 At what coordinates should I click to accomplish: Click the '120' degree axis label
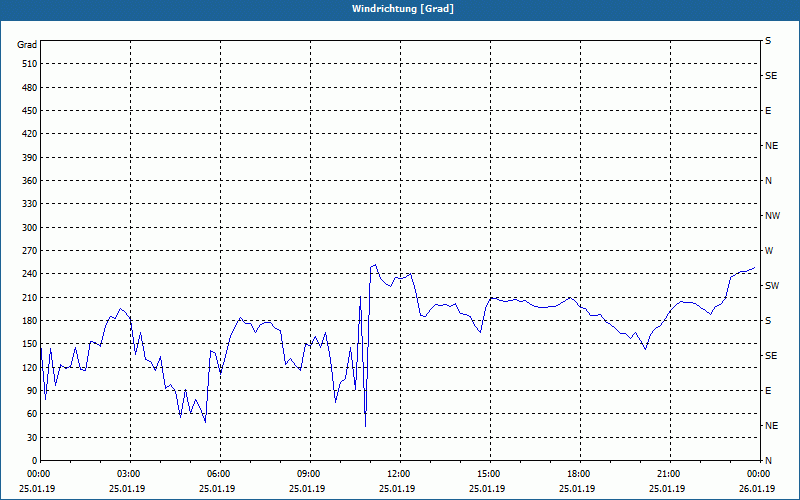click(30, 367)
